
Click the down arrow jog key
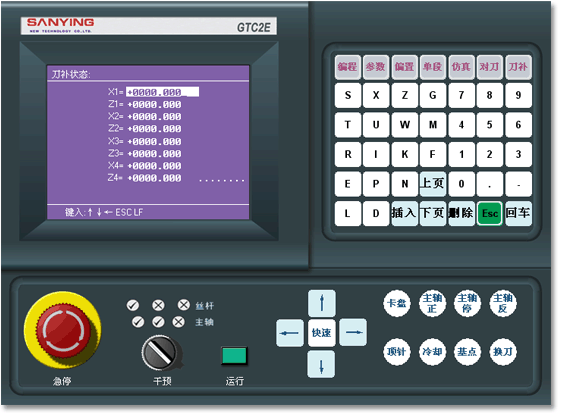[321, 365]
